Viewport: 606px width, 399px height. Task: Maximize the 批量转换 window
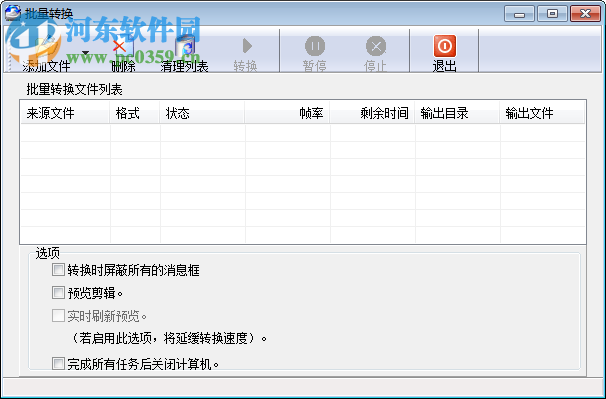(552, 14)
